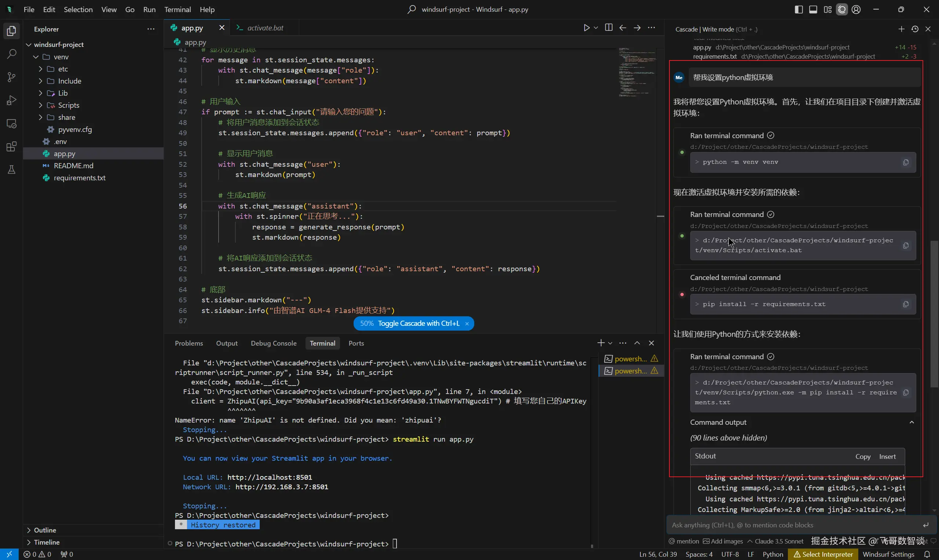Open the Source Control view icon
This screenshot has width=939, height=560.
click(x=11, y=77)
